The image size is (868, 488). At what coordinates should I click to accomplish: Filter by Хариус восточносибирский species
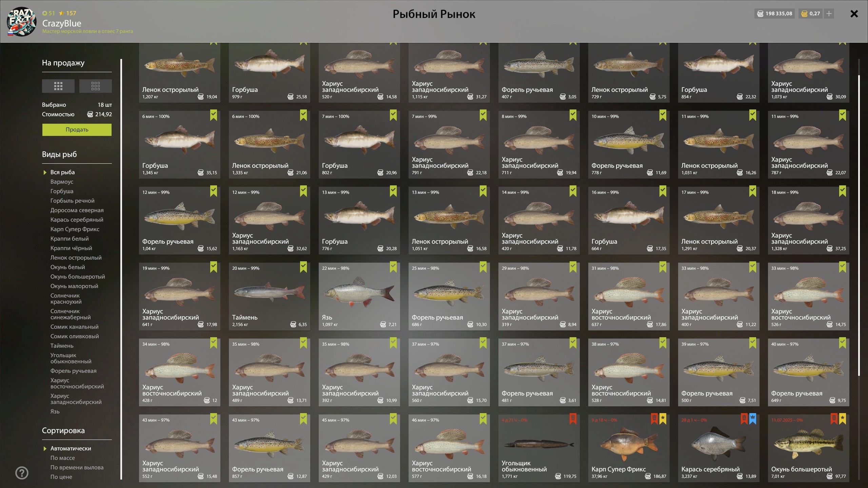click(77, 383)
